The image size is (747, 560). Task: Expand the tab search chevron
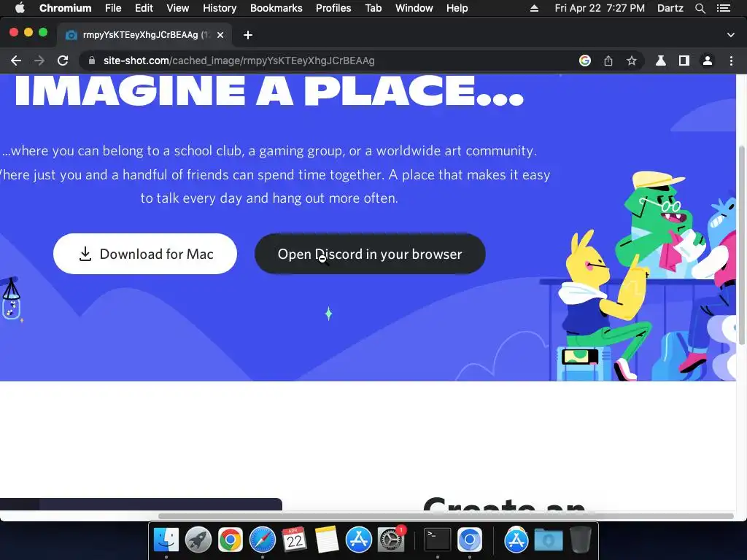pyautogui.click(x=731, y=35)
